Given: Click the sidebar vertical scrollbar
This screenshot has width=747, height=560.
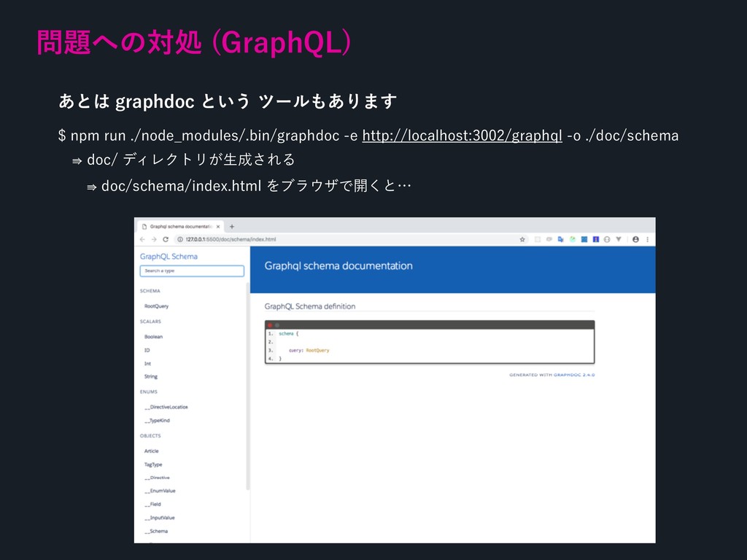Looking at the screenshot, I should [248, 386].
